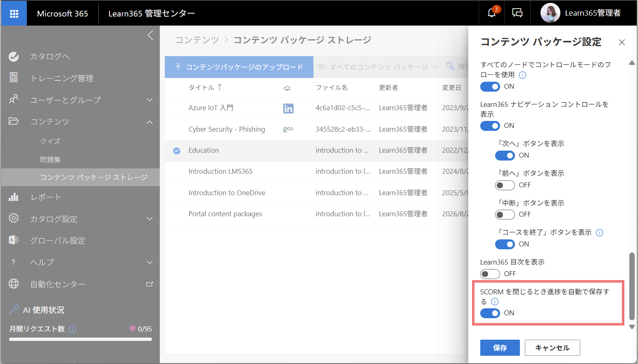Click the コンテンツ folder icon
This screenshot has width=638, height=364.
tap(14, 121)
